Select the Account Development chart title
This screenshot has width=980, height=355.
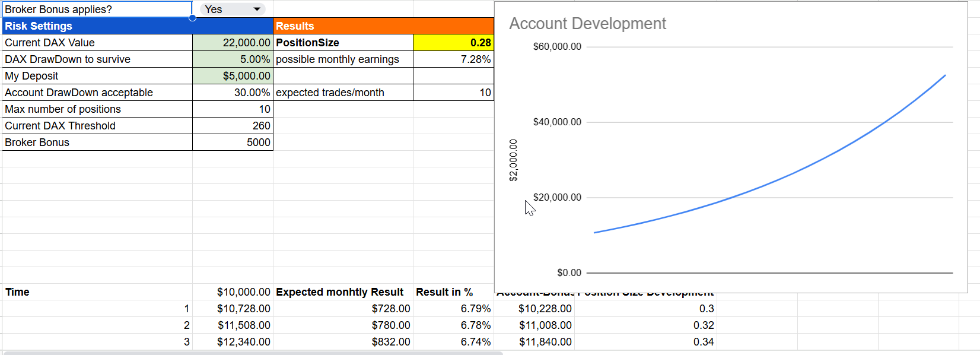587,24
